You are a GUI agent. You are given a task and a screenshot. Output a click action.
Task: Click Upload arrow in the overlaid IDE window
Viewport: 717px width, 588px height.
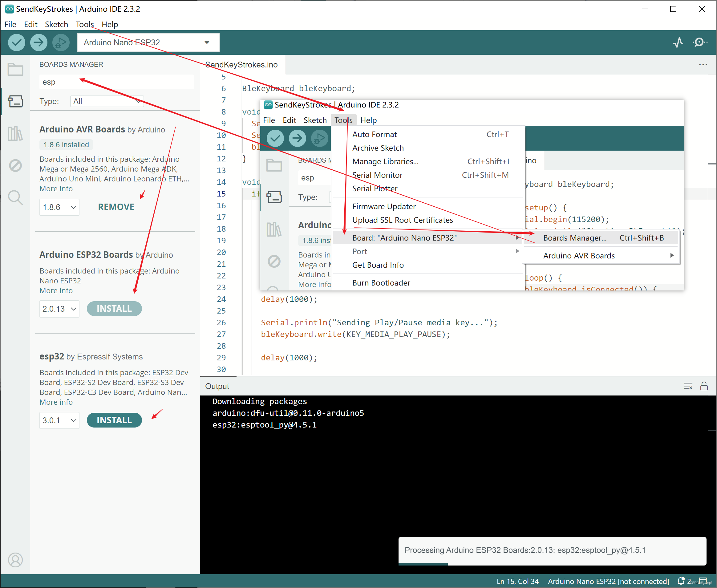[x=298, y=138]
